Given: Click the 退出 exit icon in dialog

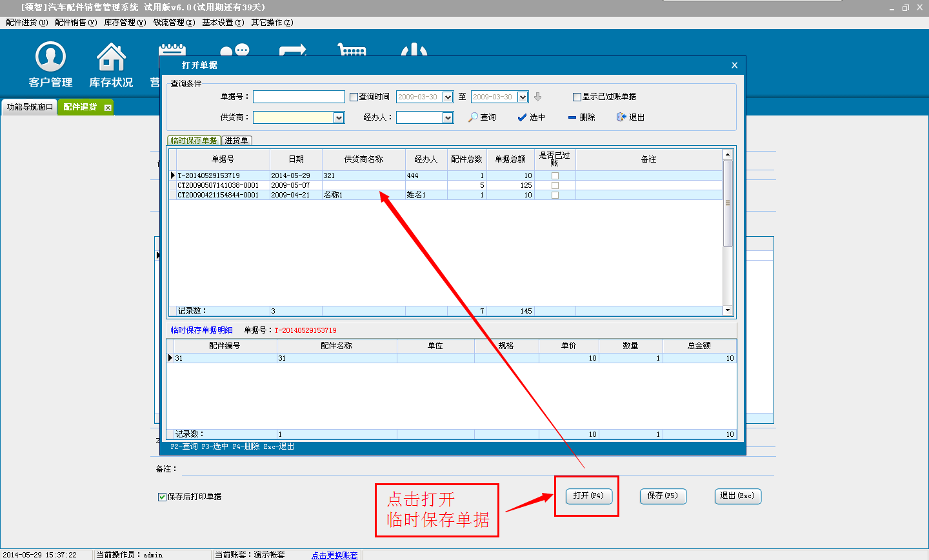Looking at the screenshot, I should tap(621, 117).
